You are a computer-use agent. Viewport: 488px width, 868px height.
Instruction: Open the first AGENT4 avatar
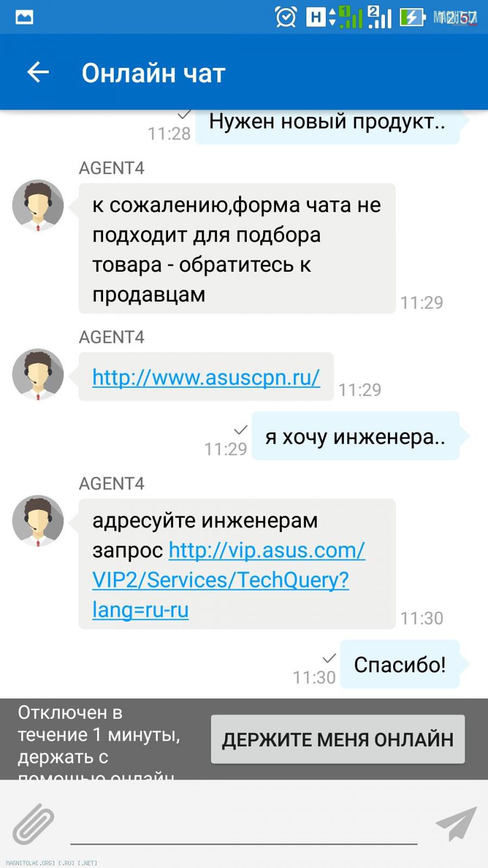pos(38,206)
